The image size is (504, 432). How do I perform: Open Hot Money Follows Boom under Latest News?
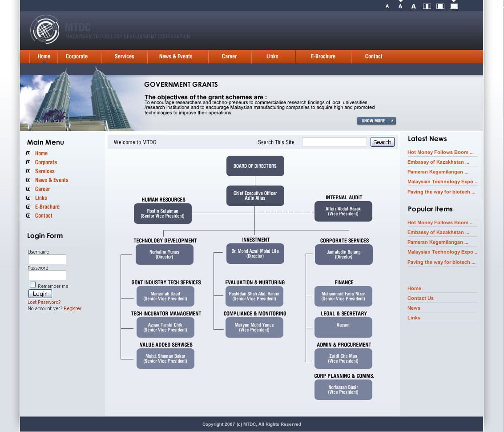point(440,152)
